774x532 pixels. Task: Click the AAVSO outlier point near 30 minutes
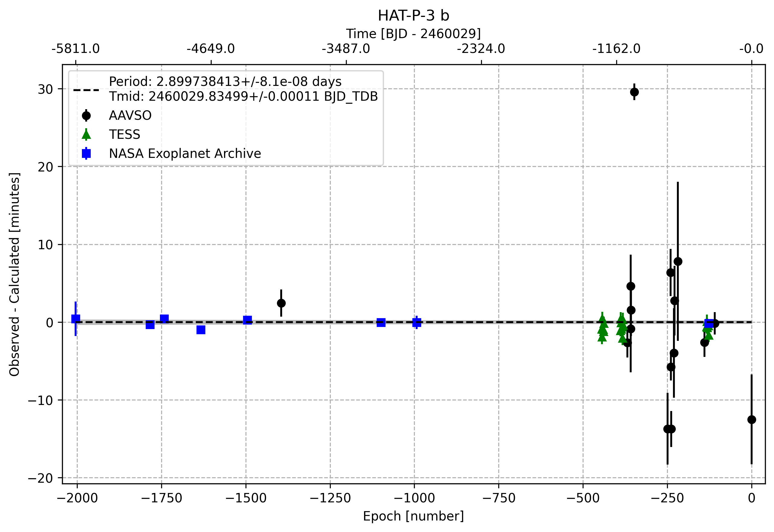pos(634,92)
